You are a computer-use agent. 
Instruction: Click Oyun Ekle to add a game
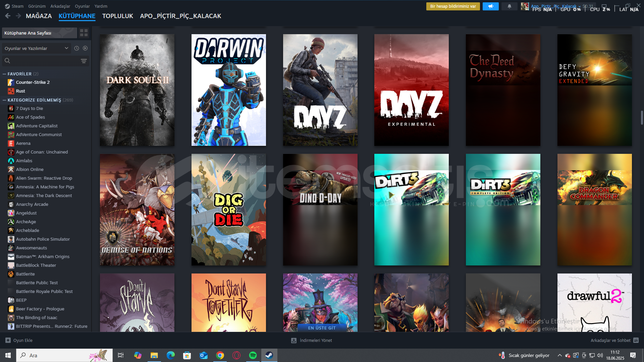point(19,340)
